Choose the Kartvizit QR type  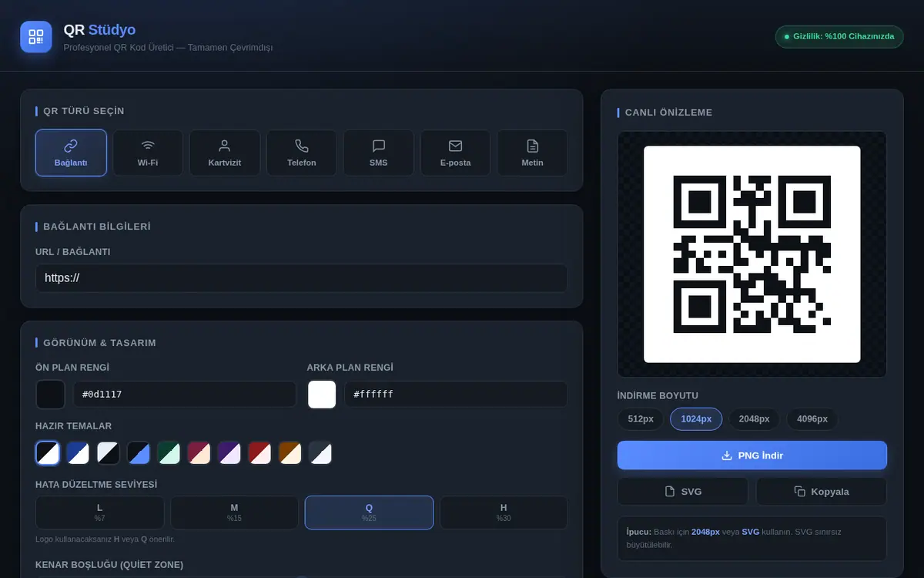pyautogui.click(x=225, y=153)
